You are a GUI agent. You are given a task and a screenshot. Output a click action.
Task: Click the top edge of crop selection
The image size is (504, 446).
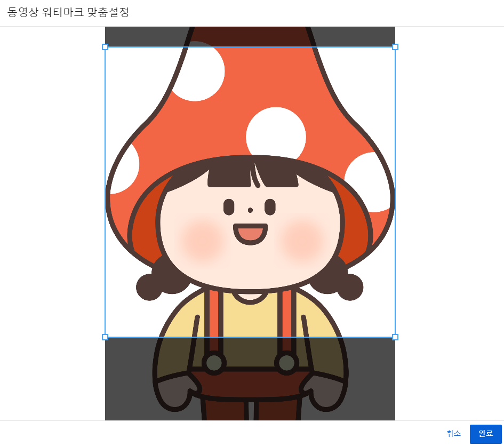click(250, 47)
